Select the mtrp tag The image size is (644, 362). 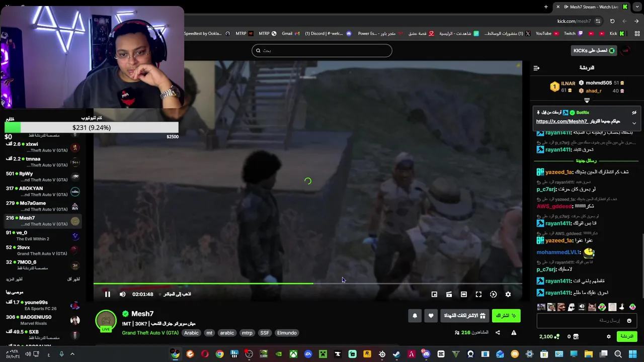[x=247, y=333]
